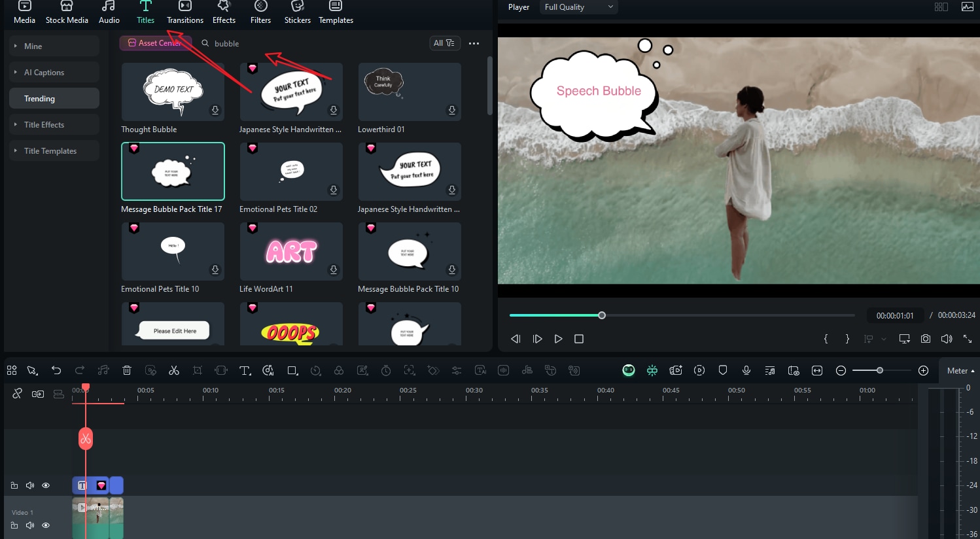Open the more options ellipsis menu
Image resolution: width=980 pixels, height=539 pixels.
click(x=474, y=43)
